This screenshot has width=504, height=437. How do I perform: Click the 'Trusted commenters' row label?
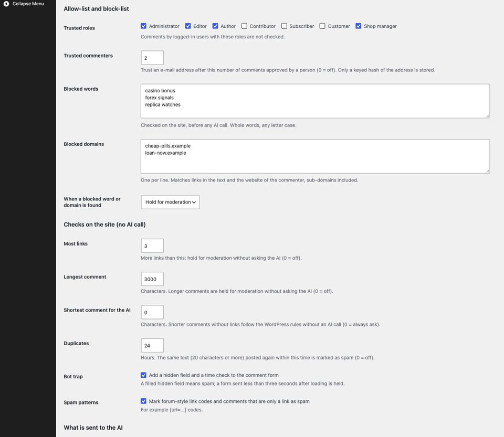[x=88, y=56]
